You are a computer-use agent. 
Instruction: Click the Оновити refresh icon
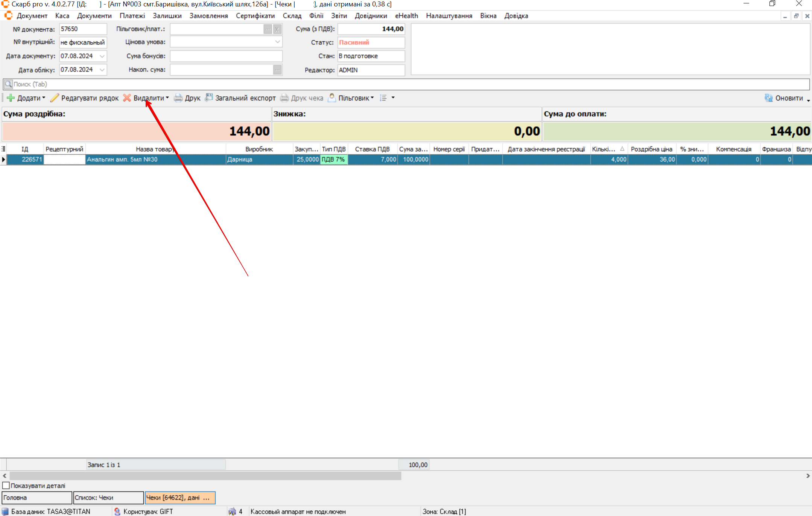click(x=768, y=98)
